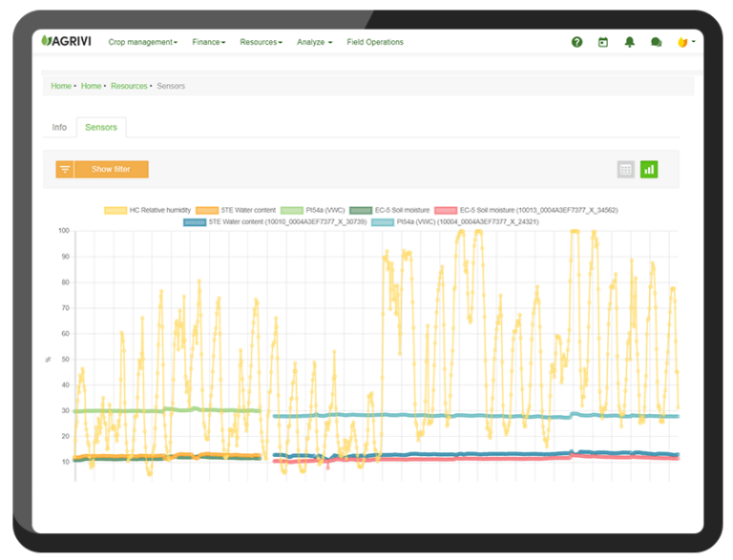The image size is (733, 560).
Task: Click the 100 y-axis label
Action: tap(64, 231)
